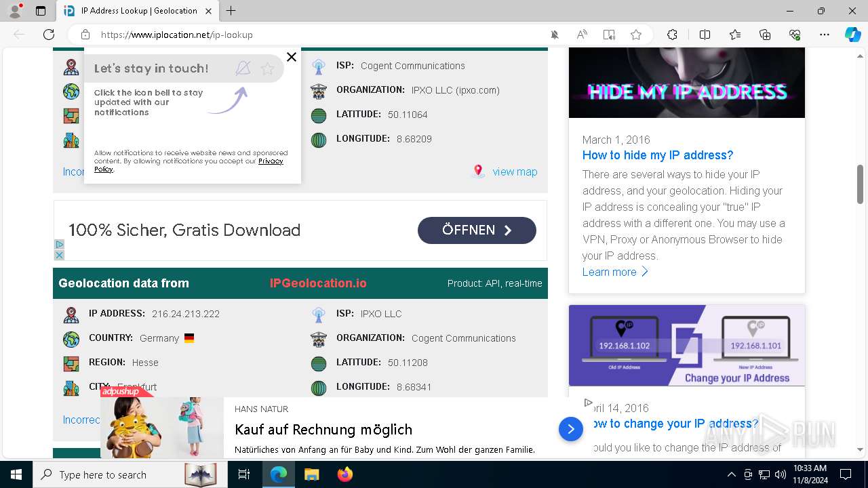
Task: Click organization Cogent Communications text
Action: (x=464, y=338)
